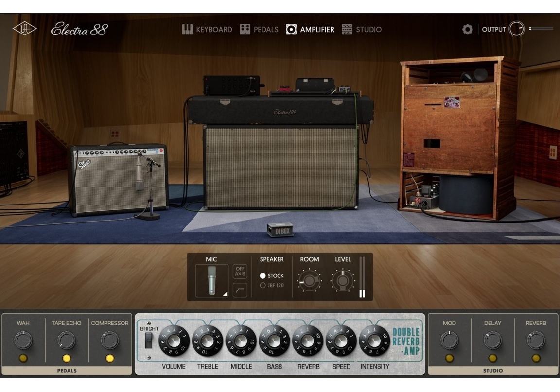Open the settings gear icon
Image resolution: width=560 pixels, height=392 pixels.
(x=467, y=29)
